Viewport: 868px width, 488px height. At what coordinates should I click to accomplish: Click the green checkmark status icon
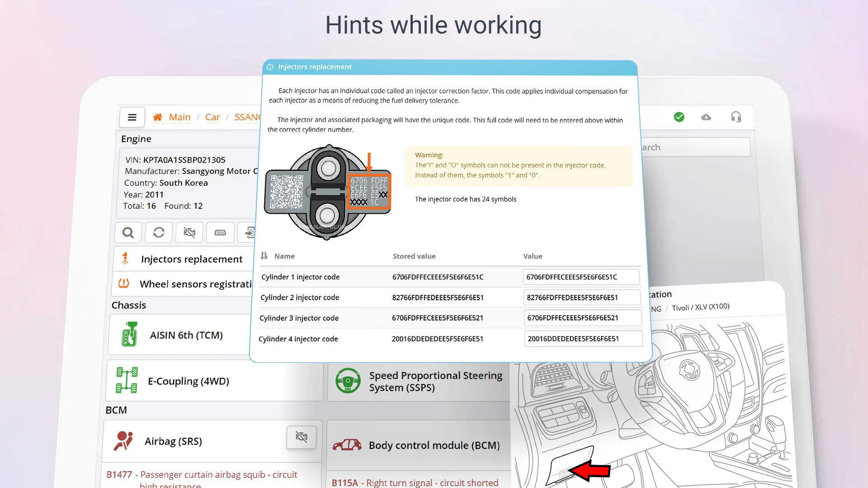[x=679, y=117]
